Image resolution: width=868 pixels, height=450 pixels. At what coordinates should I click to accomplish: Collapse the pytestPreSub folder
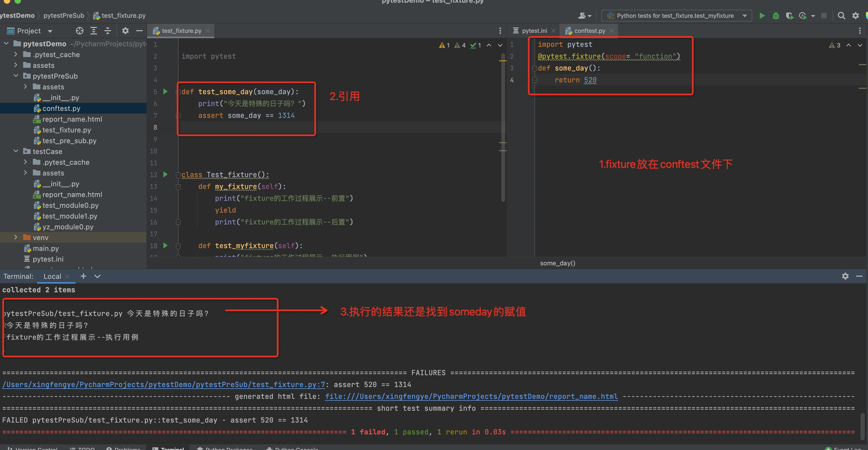point(16,75)
